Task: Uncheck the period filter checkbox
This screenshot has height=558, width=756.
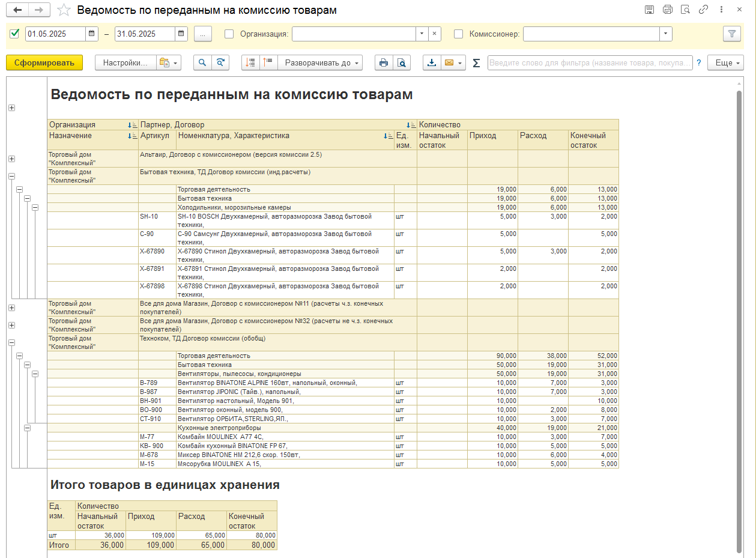Action: pyautogui.click(x=15, y=34)
